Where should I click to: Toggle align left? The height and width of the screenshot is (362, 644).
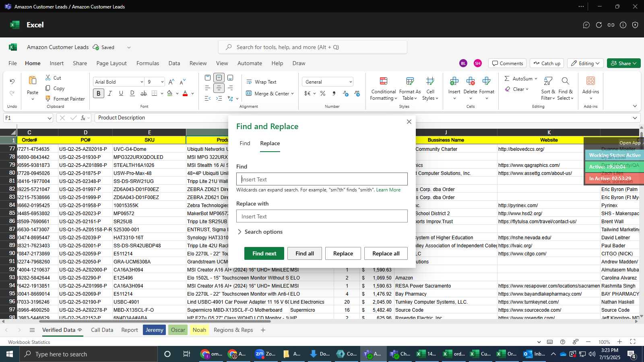(x=208, y=88)
